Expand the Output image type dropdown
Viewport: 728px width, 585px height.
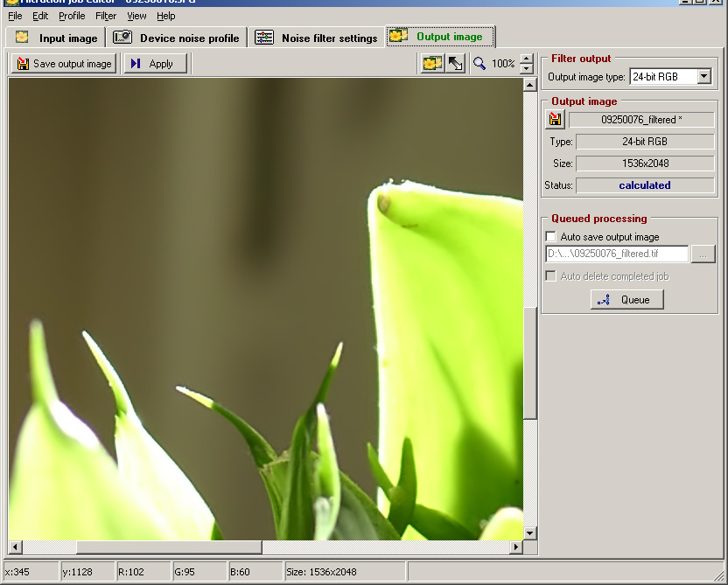pos(704,77)
